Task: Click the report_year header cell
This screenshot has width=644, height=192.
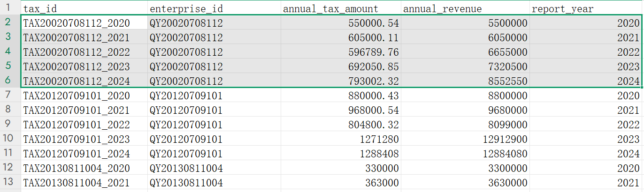Action: pos(585,8)
